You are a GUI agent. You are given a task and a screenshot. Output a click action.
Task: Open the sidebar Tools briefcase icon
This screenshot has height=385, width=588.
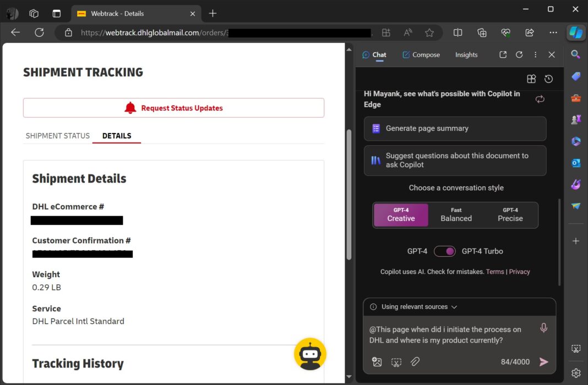click(x=576, y=98)
